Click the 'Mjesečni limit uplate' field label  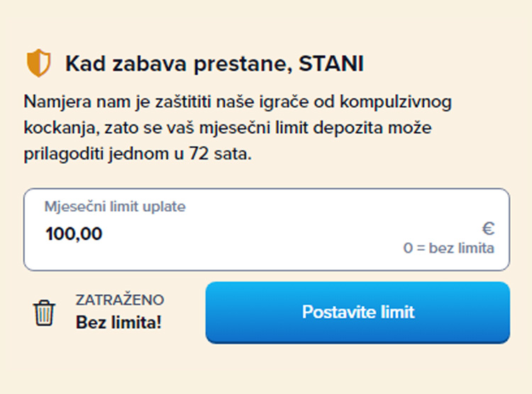point(115,207)
